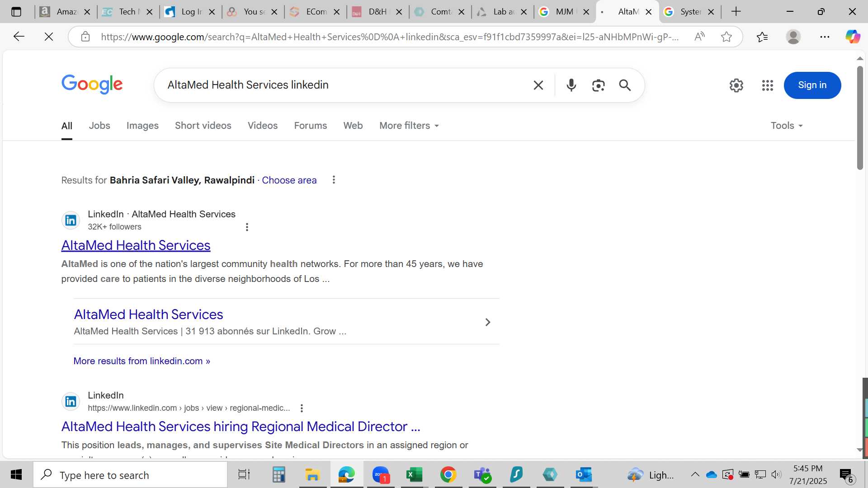Viewport: 868px width, 488px height.
Task: Expand the More filters dropdown
Action: point(409,126)
